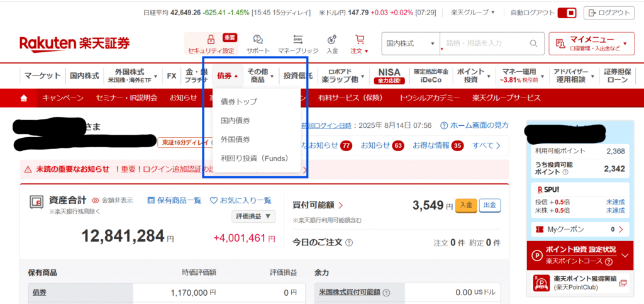
Task: Open キャンペーン in the red bar
Action: pos(63,98)
